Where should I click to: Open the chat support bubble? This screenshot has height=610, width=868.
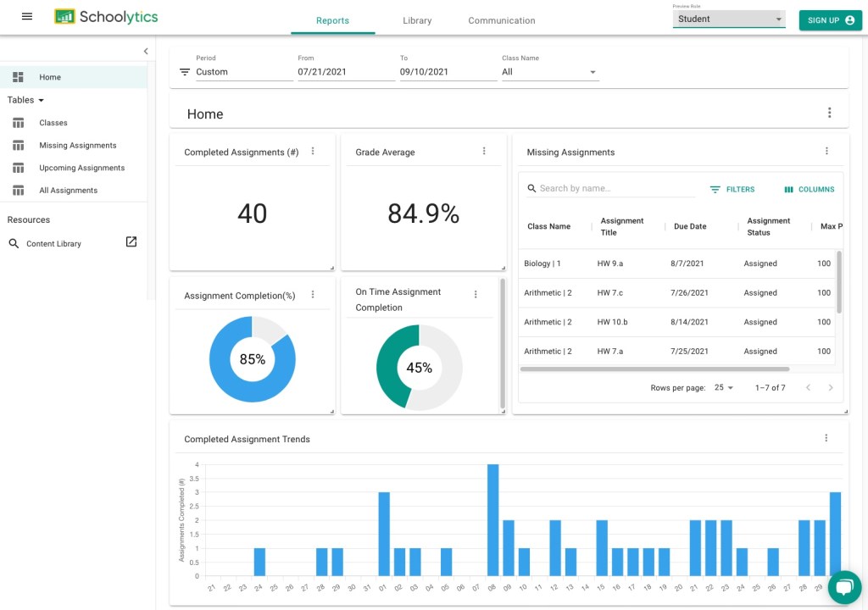(x=844, y=587)
